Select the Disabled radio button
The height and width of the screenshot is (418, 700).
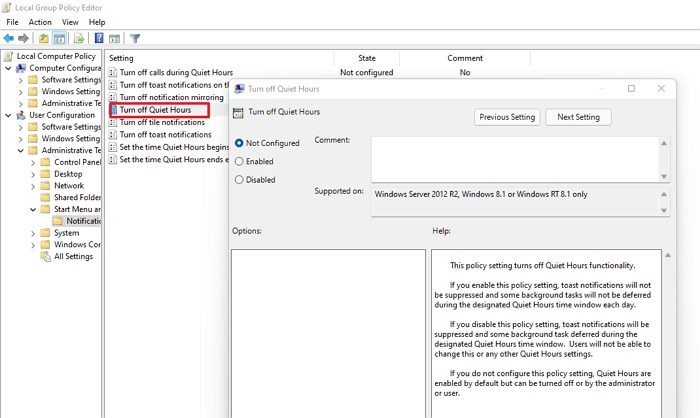239,180
